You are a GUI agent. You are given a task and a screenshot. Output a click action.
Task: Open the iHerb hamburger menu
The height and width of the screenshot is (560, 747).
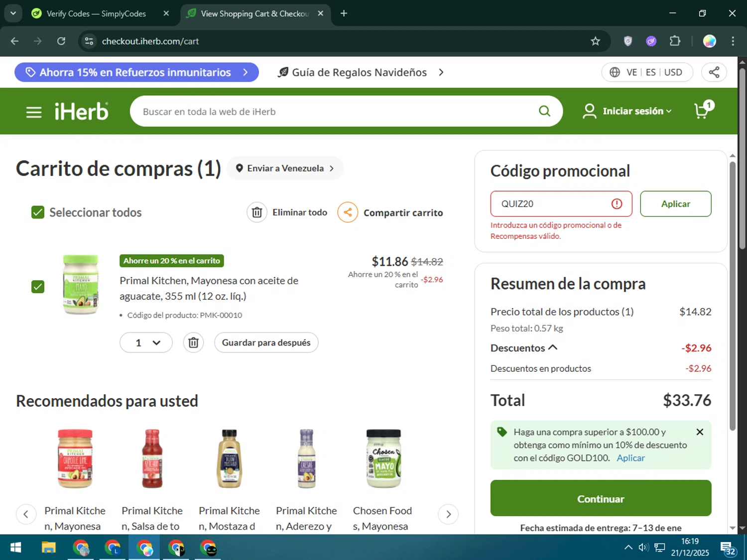coord(34,112)
